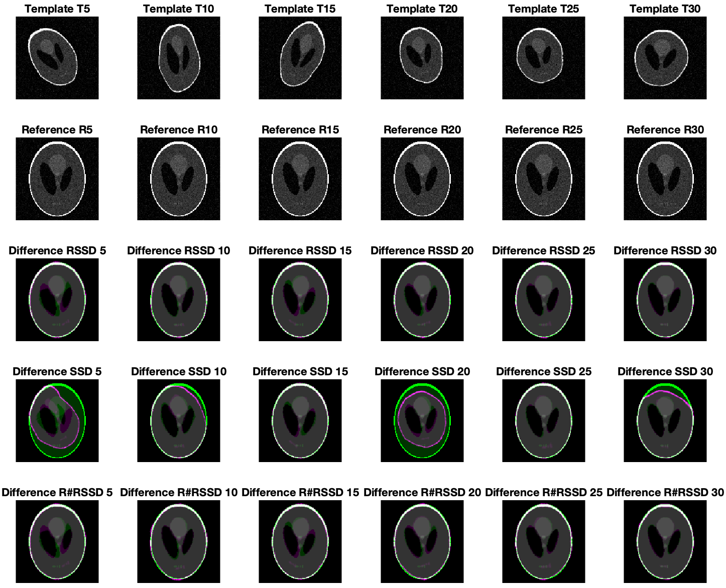Click the image under Difference R#RSSD 5
Image resolution: width=726 pixels, height=588 pixels.
(x=57, y=541)
